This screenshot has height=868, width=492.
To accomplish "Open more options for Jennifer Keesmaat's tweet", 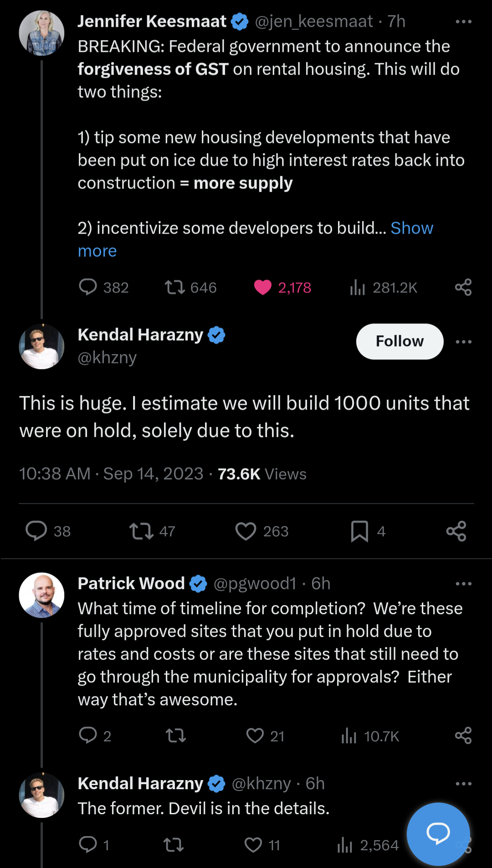I will [463, 22].
